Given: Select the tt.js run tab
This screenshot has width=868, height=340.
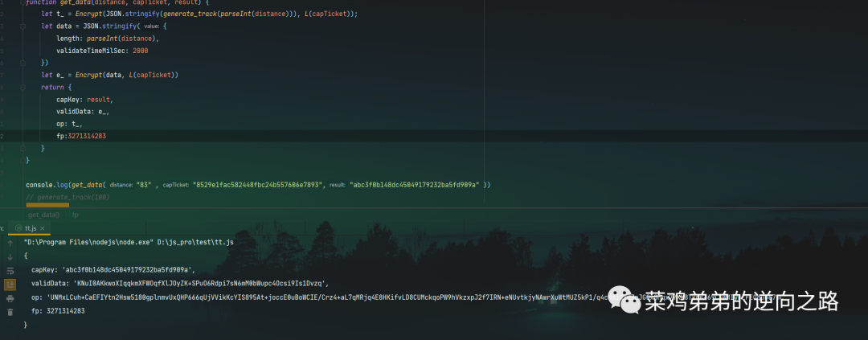Looking at the screenshot, I should pyautogui.click(x=32, y=228).
